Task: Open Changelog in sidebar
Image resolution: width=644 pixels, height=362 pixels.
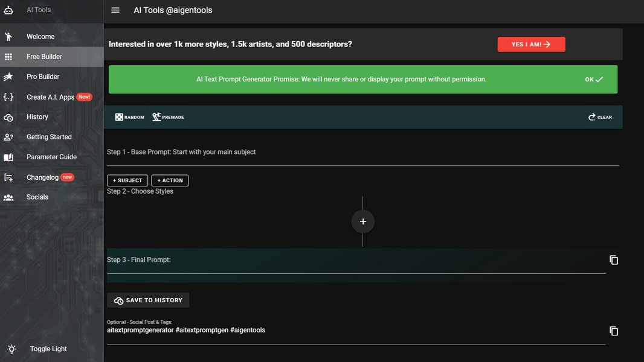Action: tap(52, 177)
